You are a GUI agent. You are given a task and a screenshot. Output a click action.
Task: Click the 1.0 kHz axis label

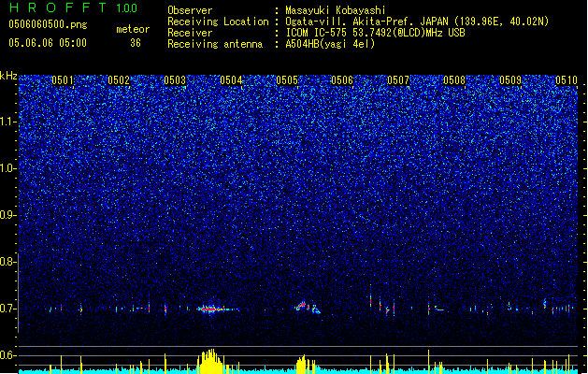(x=8, y=168)
